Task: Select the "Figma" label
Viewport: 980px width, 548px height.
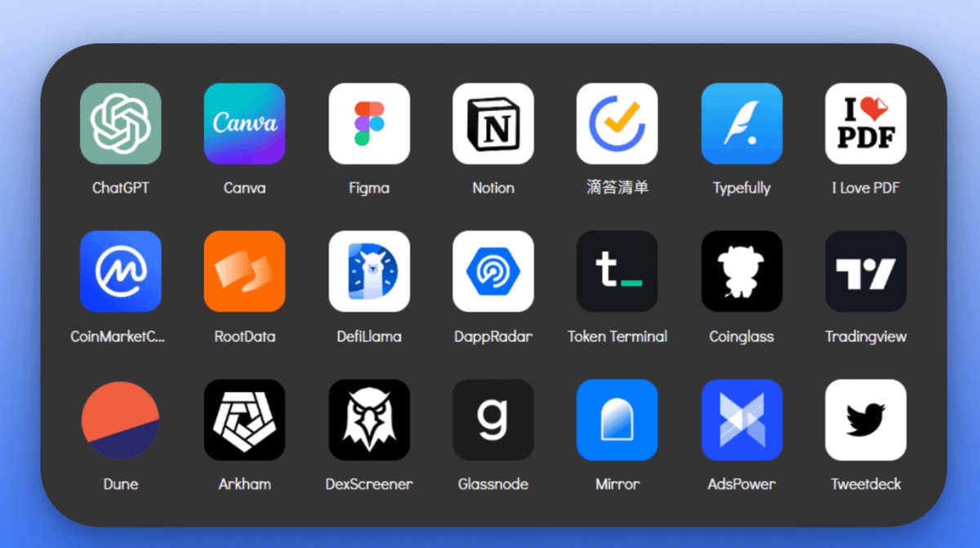Action: click(369, 189)
